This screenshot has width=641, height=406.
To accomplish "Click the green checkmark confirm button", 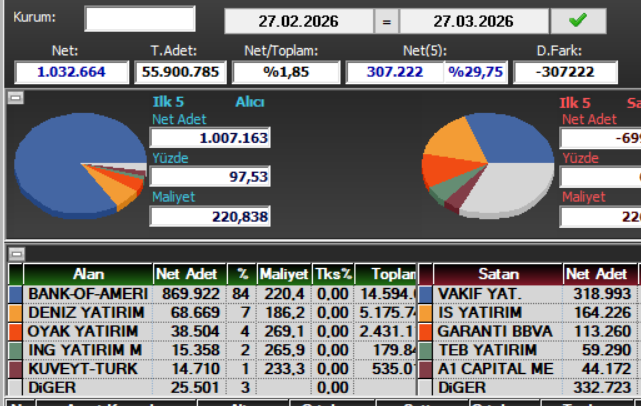I will [x=578, y=21].
